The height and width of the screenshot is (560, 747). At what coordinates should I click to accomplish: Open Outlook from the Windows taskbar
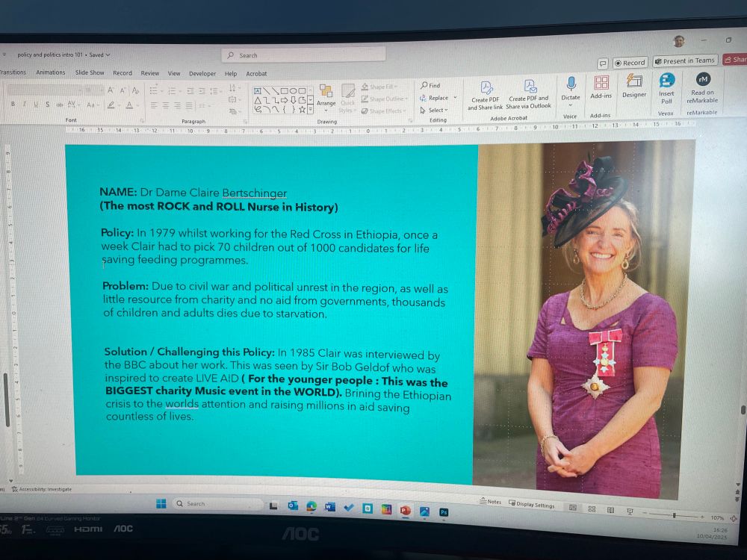click(x=293, y=506)
